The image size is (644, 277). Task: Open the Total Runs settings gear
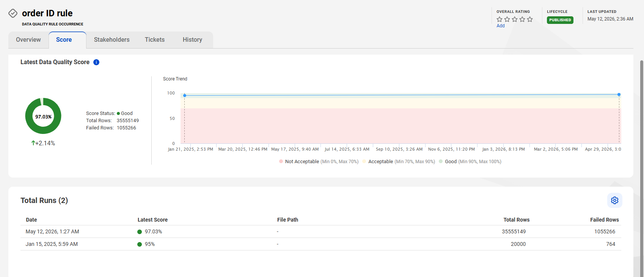[615, 200]
